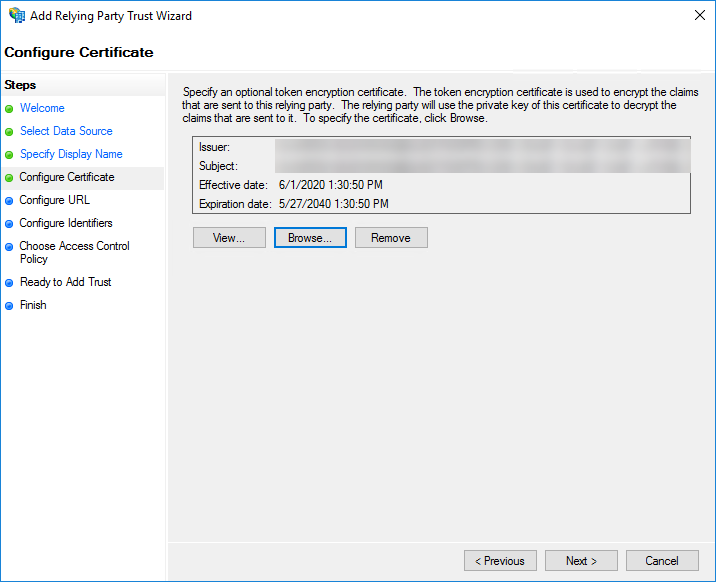The width and height of the screenshot is (716, 582).
Task: Remove the selected certificate
Action: 391,238
